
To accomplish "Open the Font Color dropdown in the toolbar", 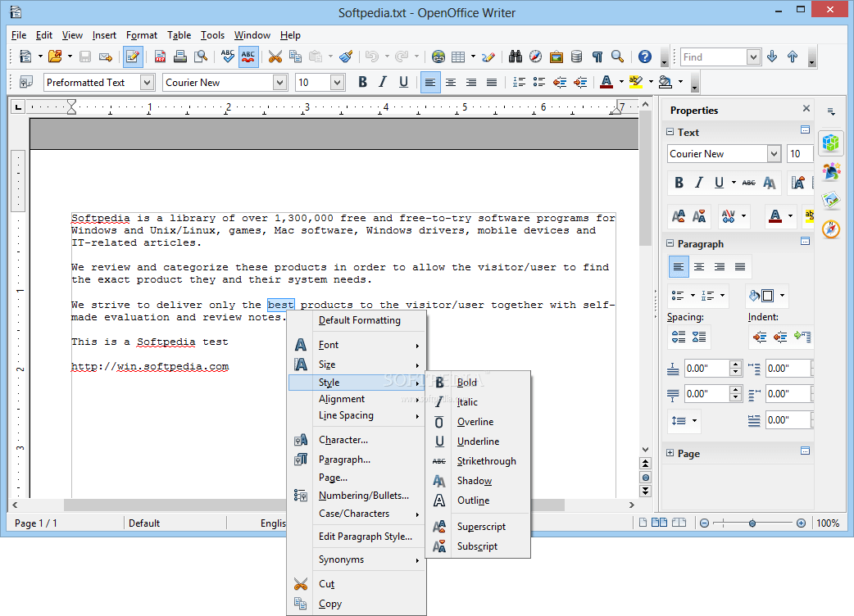I will point(621,82).
